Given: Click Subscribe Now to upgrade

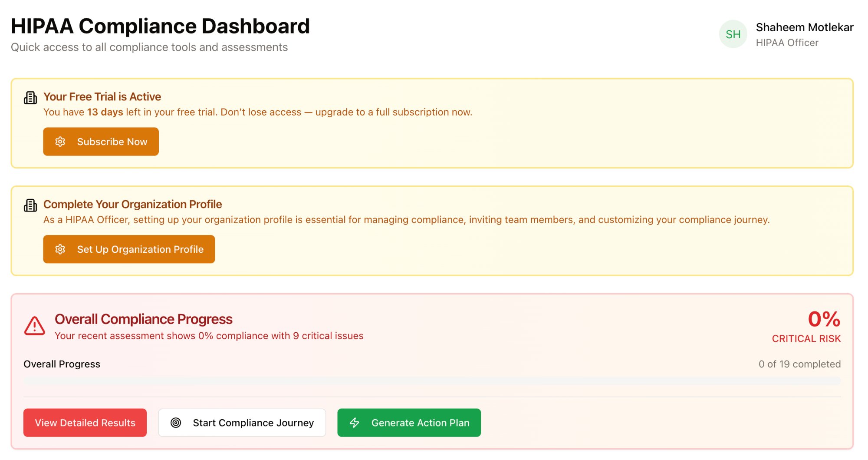Looking at the screenshot, I should [x=101, y=141].
